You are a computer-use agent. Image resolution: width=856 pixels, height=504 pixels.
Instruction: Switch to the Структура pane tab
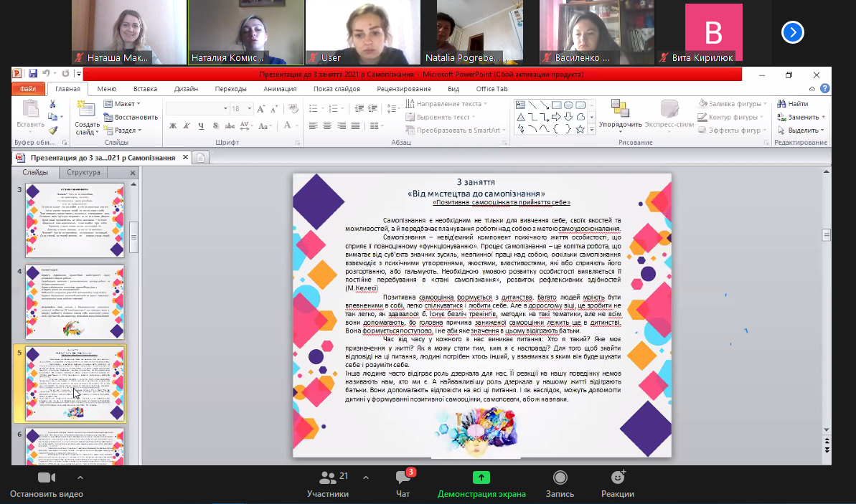[83, 173]
